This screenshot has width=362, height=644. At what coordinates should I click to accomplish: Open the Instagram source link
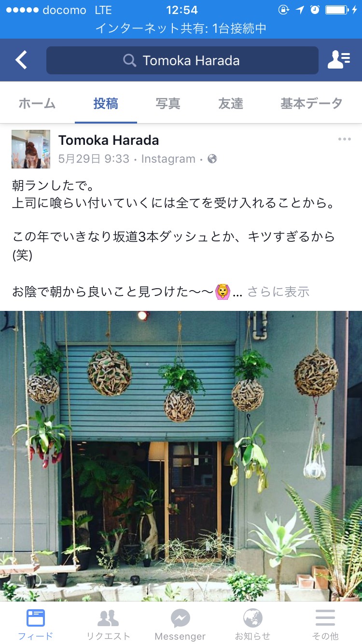point(168,159)
